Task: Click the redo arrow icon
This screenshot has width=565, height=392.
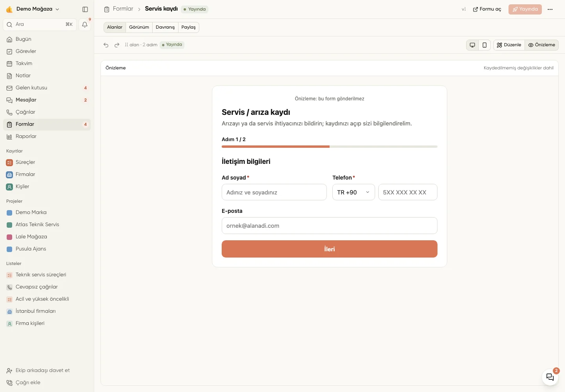Action: pos(117,45)
